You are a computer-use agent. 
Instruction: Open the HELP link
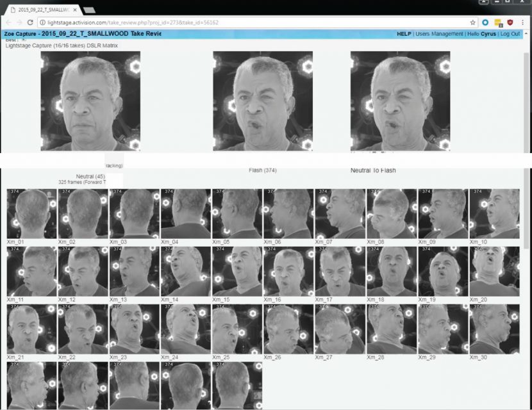click(x=404, y=34)
